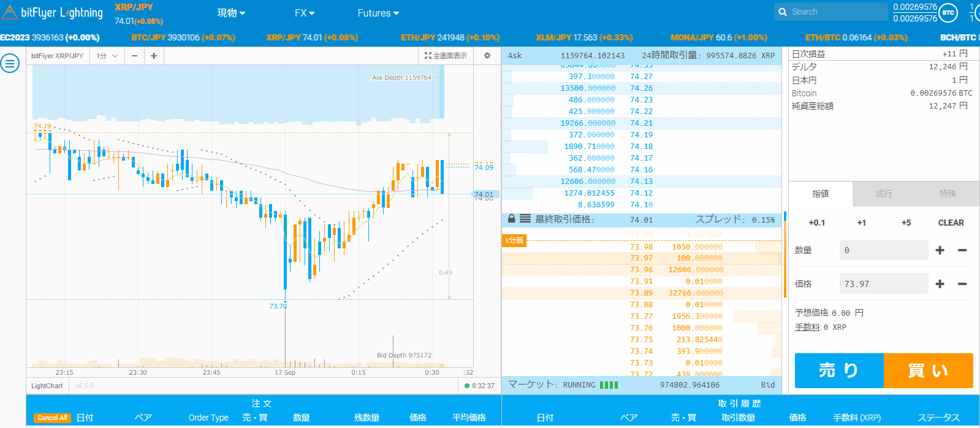This screenshot has height=428, width=980.
Task: Toggle order book lock icon
Action: point(512,219)
